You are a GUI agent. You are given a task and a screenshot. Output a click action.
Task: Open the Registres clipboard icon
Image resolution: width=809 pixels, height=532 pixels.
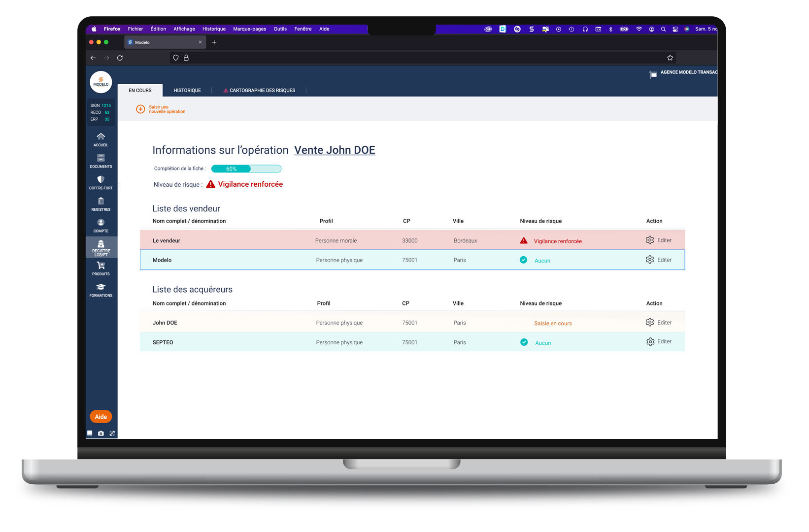101,201
